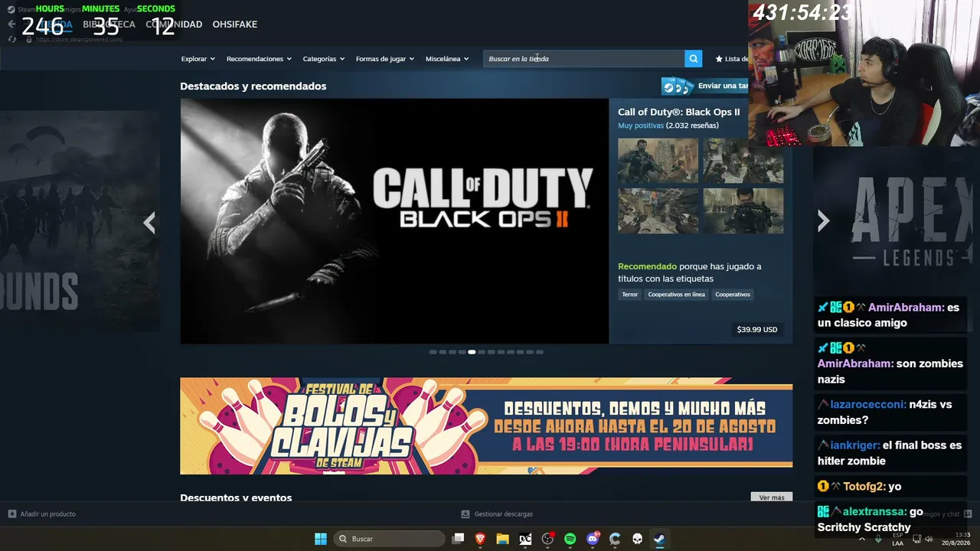Click the Windows taskbar Buscar search box
Viewport: 980px width, 551px height.
[390, 539]
